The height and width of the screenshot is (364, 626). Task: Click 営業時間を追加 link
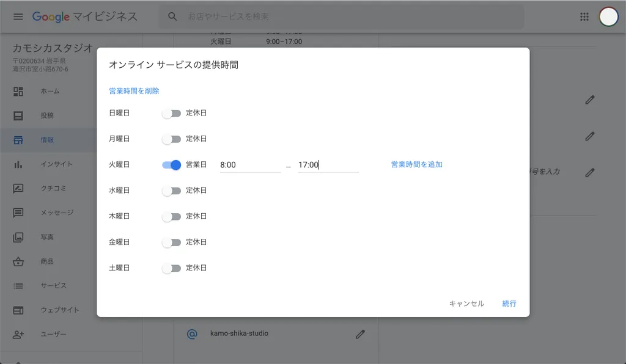(416, 165)
